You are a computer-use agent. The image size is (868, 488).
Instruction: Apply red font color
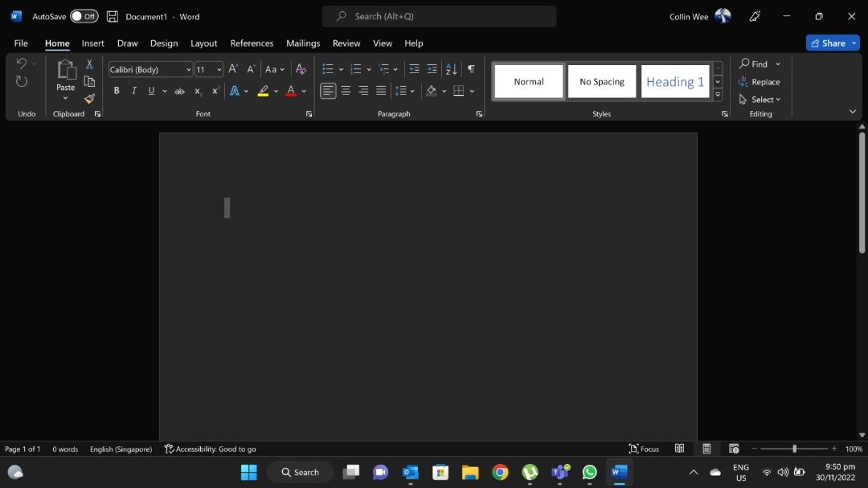pyautogui.click(x=291, y=91)
